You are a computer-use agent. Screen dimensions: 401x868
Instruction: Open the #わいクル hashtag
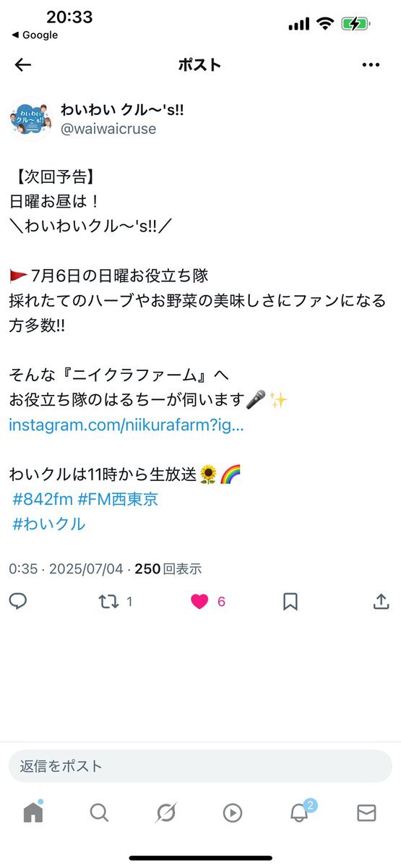pos(48,524)
